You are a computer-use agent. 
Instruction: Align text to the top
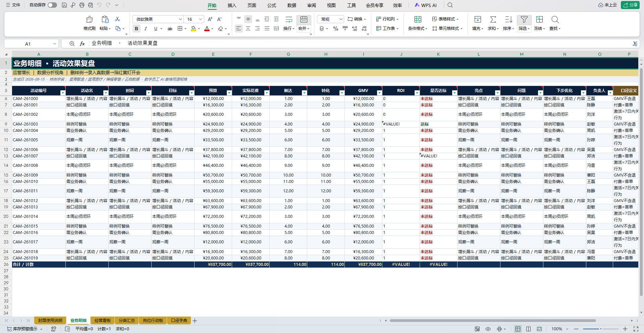click(x=239, y=19)
